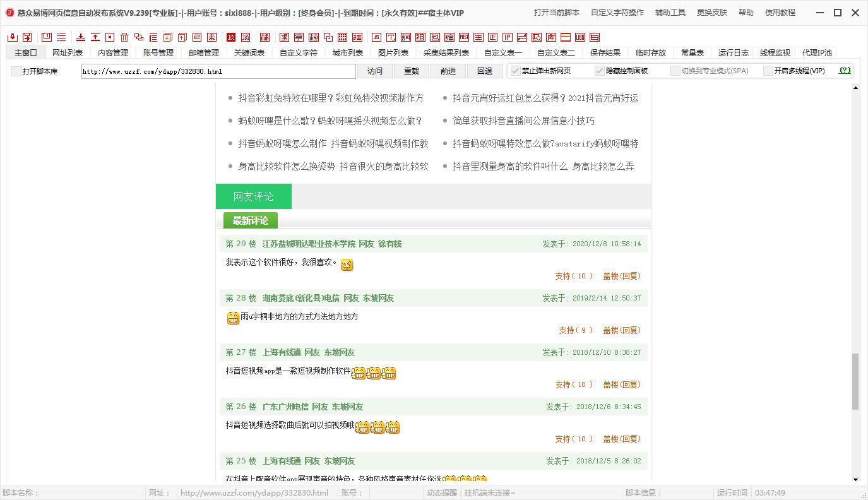Switch to the 关键词表 tab
The width and height of the screenshot is (868, 500).
pos(249,53)
